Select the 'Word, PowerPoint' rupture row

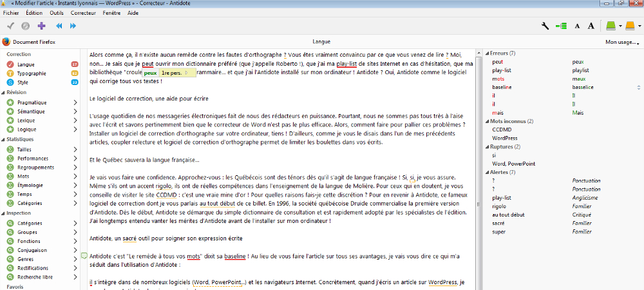click(x=562, y=164)
